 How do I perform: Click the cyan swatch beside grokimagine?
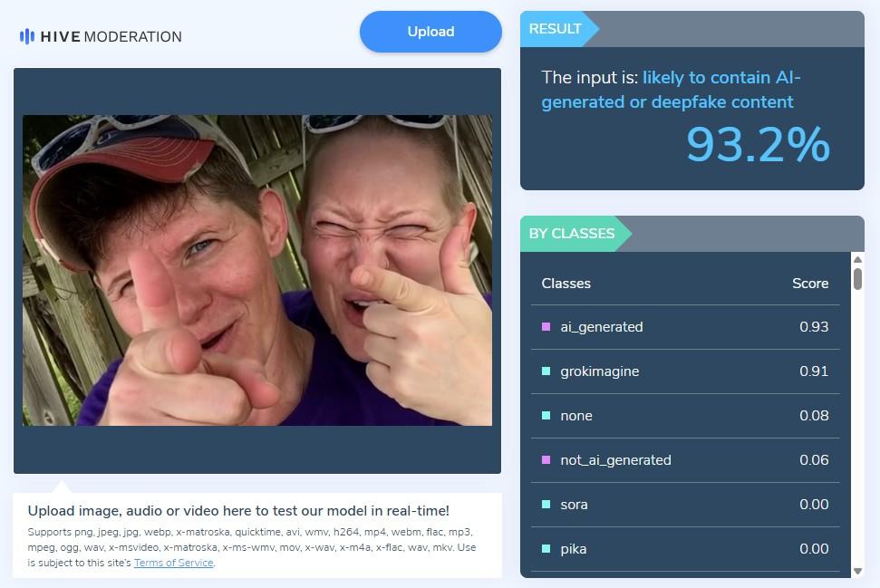[546, 371]
